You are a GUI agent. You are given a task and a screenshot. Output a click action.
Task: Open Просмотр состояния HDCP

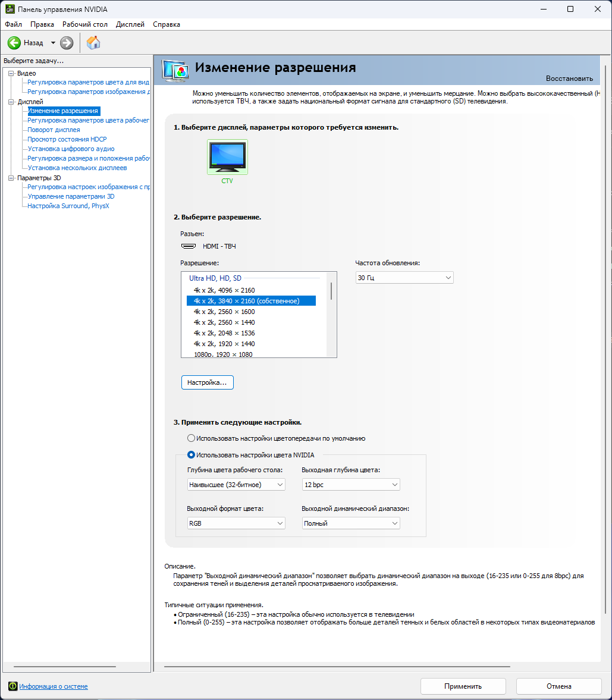pyautogui.click(x=67, y=139)
